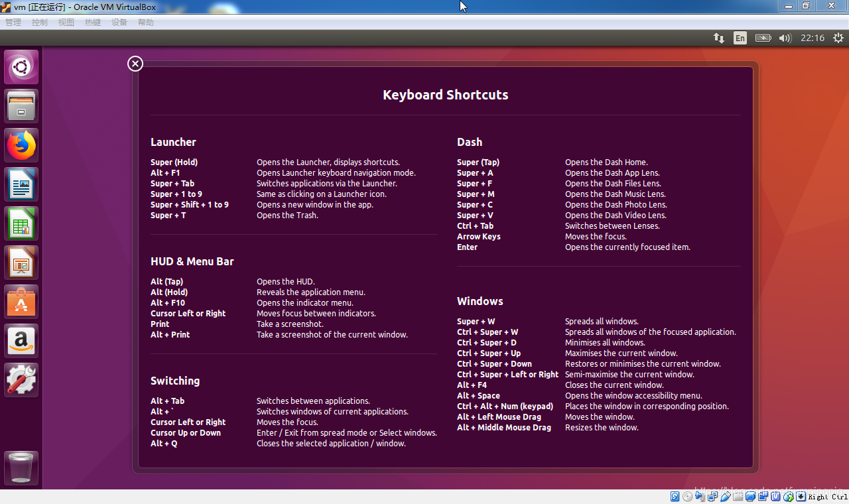Viewport: 849px width, 504px height.
Task: Open the 控制 menu
Action: pyautogui.click(x=40, y=22)
